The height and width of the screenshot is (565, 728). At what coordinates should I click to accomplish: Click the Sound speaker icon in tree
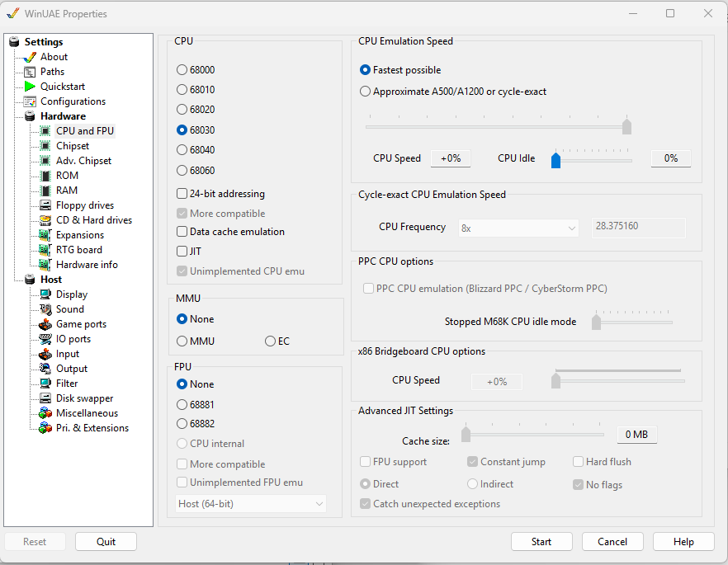click(x=45, y=309)
